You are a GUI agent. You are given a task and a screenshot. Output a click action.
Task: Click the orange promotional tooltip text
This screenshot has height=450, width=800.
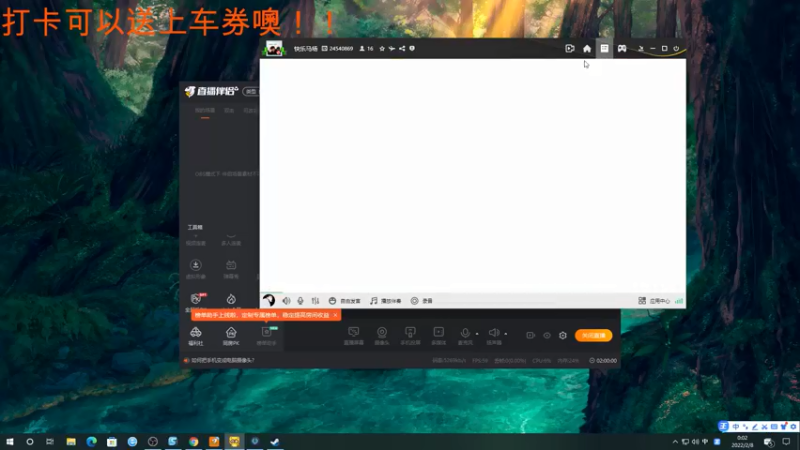(x=262, y=315)
